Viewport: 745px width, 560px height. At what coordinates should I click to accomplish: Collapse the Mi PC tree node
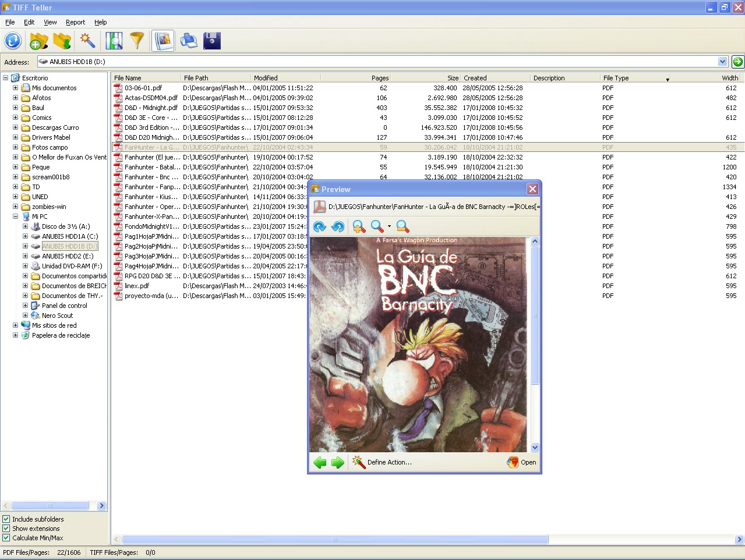[x=16, y=217]
